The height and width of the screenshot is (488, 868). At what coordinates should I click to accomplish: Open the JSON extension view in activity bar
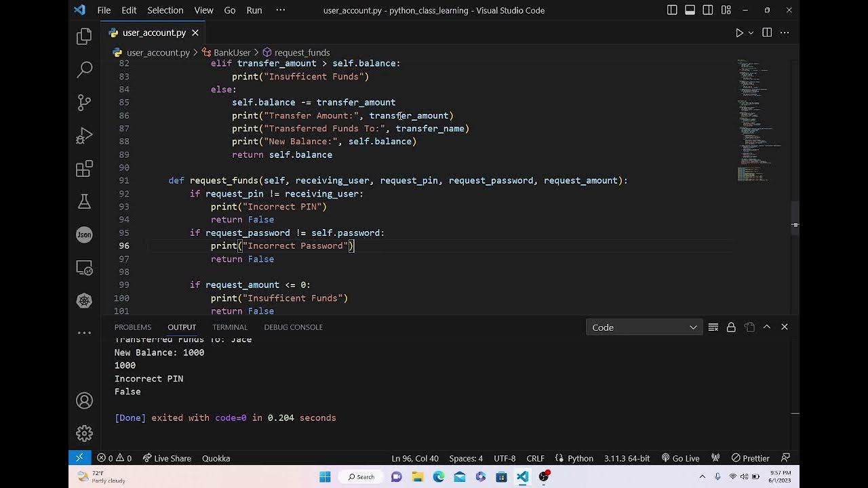[84, 235]
